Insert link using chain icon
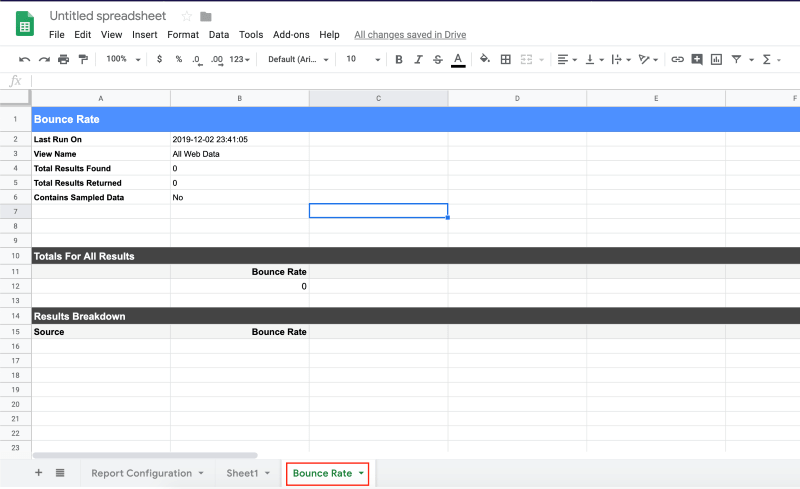The width and height of the screenshot is (800, 489). 678,60
